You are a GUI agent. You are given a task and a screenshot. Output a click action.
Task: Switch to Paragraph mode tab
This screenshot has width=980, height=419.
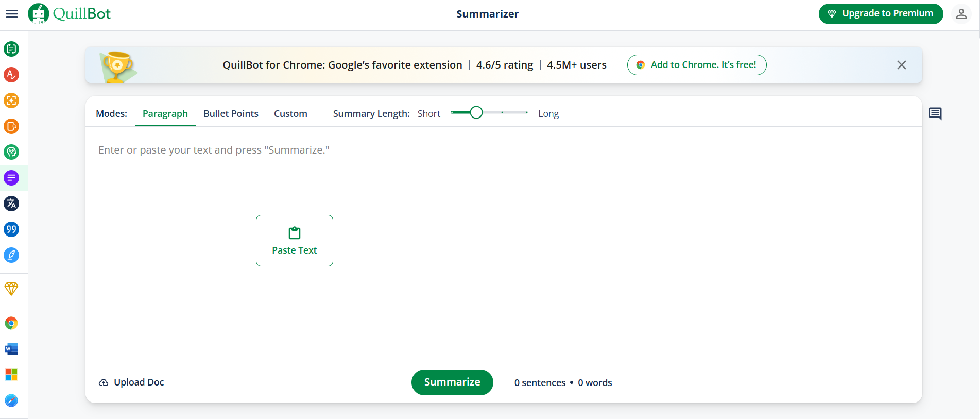pyautogui.click(x=165, y=114)
